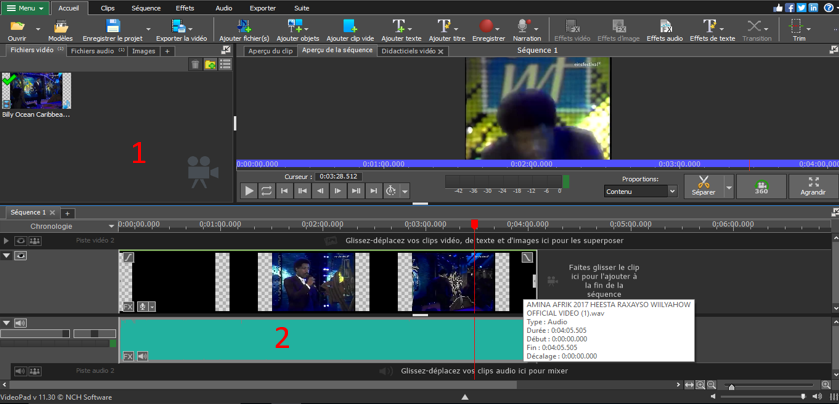Image resolution: width=839 pixels, height=404 pixels.
Task: Click the 360 video button
Action: pos(761,187)
